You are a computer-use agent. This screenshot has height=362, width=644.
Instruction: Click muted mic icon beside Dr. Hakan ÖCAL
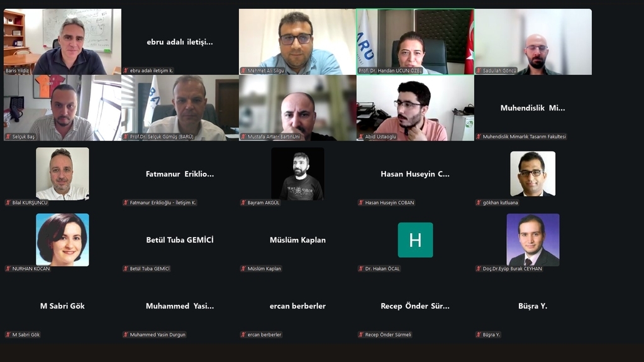(360, 269)
